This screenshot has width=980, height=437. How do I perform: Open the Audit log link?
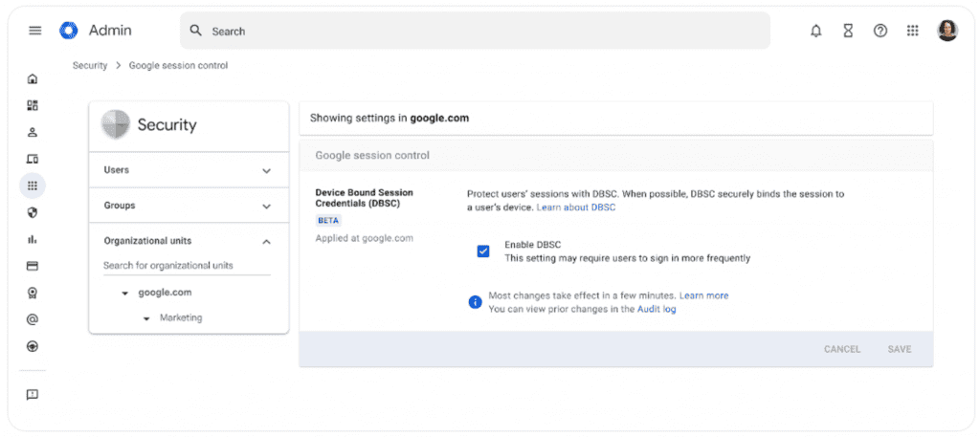(657, 309)
